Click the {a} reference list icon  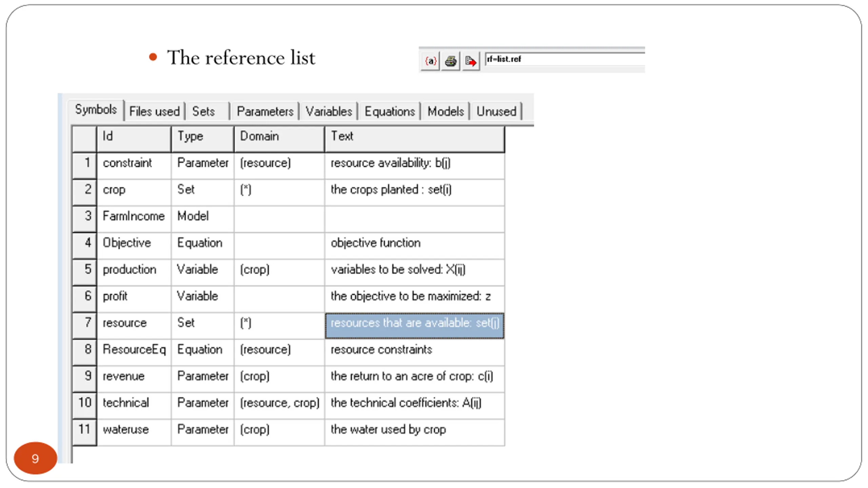[430, 61]
